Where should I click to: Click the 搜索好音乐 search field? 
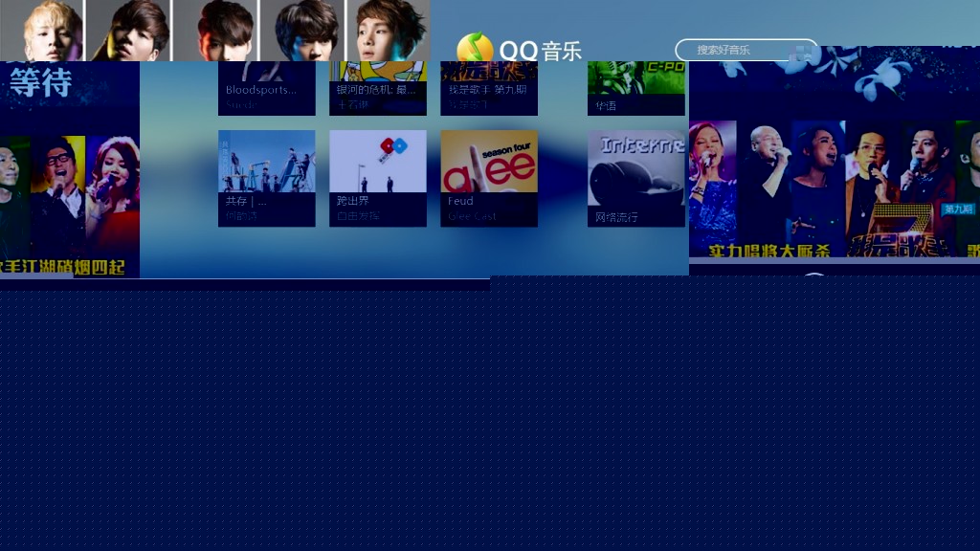(737, 50)
